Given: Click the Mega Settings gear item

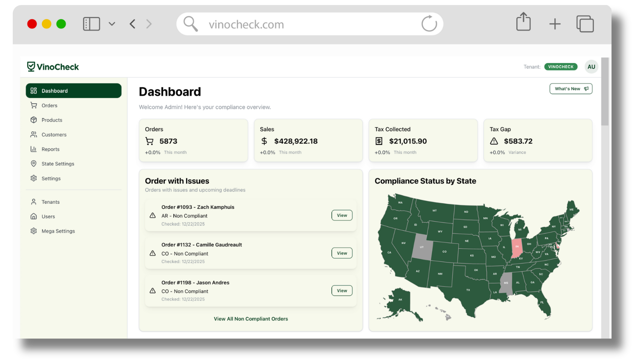Looking at the screenshot, I should 58,231.
